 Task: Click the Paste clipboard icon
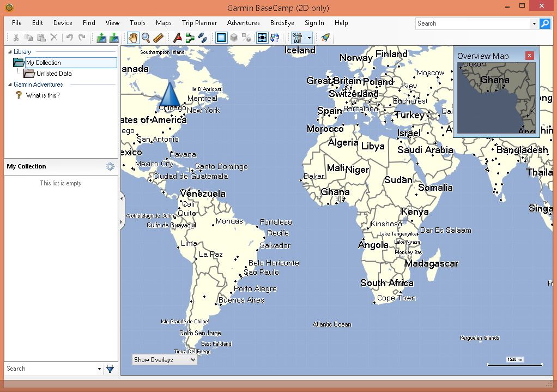pos(41,37)
